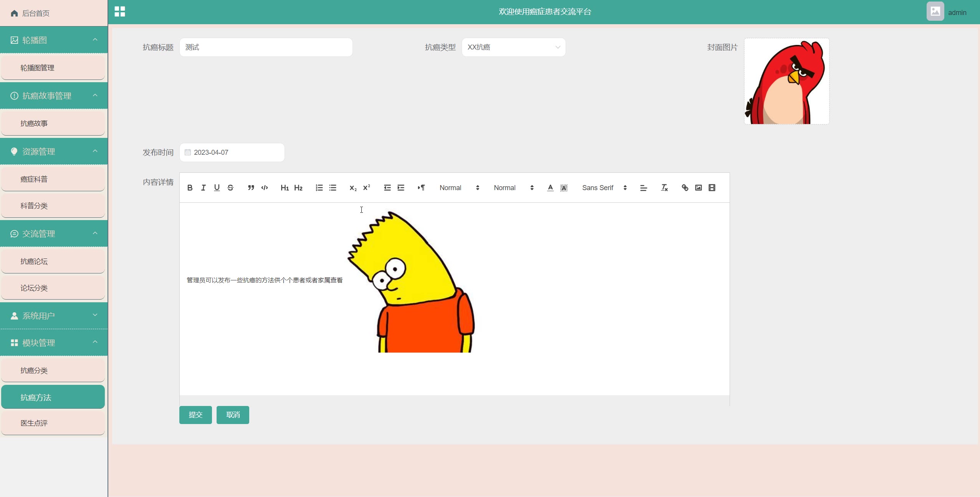This screenshot has width=980, height=497.
Task: Toggle bold formatting in editor toolbar
Action: pos(190,188)
